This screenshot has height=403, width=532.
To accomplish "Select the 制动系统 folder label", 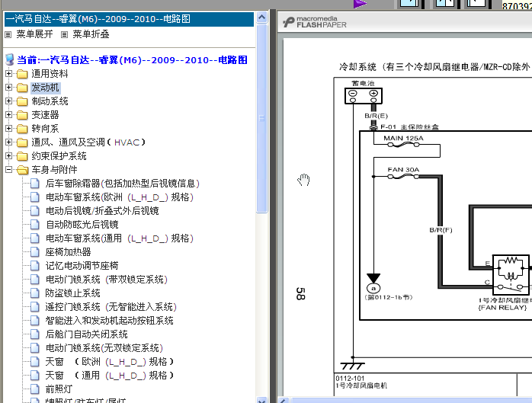I will (50, 101).
